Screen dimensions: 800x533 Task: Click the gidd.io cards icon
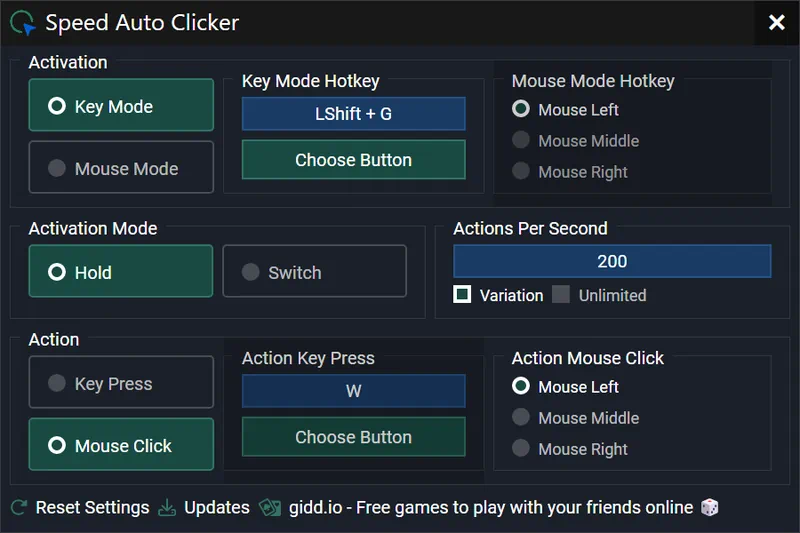coord(270,508)
